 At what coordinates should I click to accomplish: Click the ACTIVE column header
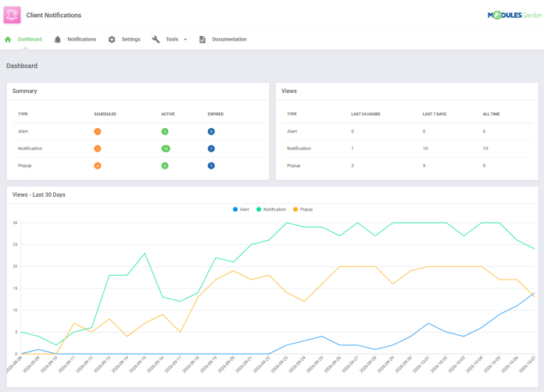(168, 114)
